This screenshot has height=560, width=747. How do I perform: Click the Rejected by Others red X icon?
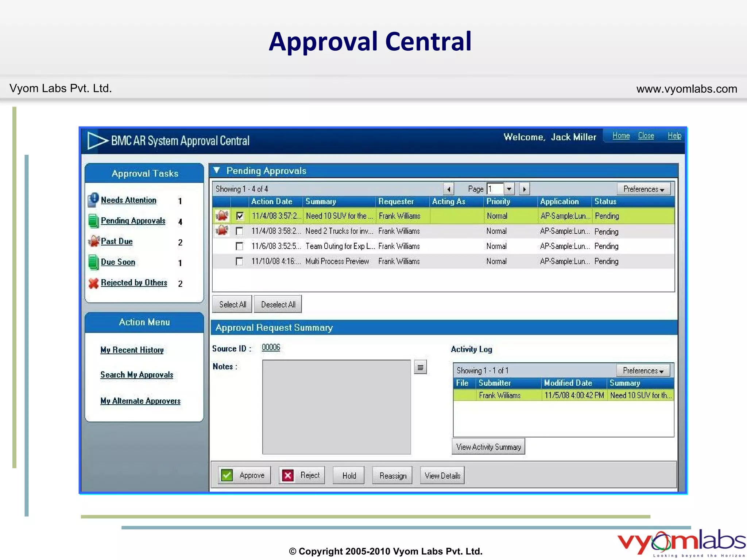[x=94, y=283]
